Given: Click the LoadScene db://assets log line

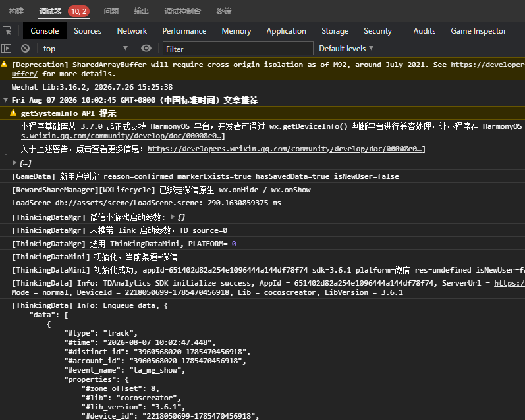Looking at the screenshot, I should coord(146,203).
